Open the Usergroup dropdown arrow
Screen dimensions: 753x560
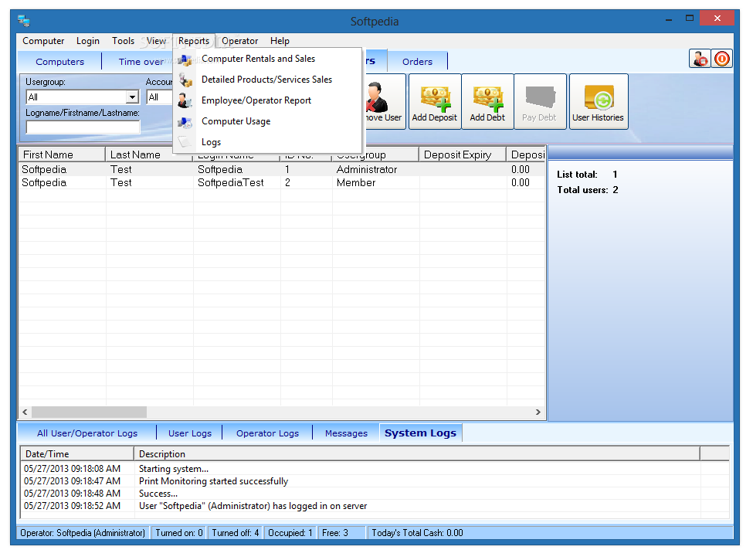coord(132,97)
